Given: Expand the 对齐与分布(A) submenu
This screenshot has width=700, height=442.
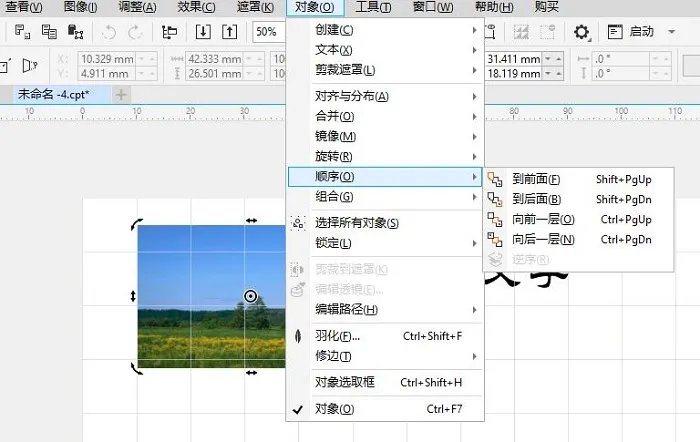Looking at the screenshot, I should [385, 96].
